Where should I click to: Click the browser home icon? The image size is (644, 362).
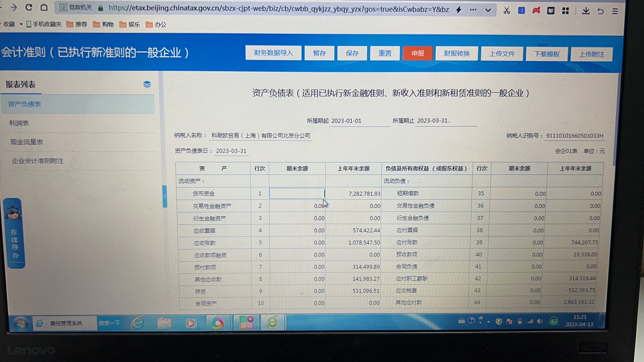44,7
